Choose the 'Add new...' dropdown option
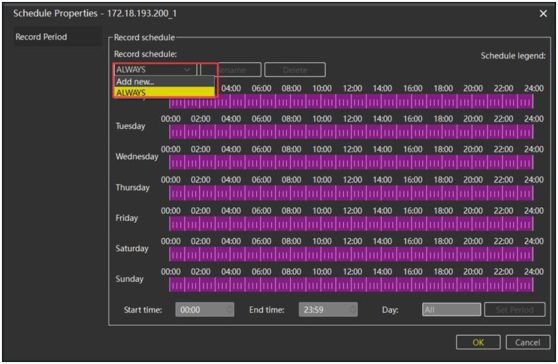Screen dimensions: 558x364 [x=164, y=81]
